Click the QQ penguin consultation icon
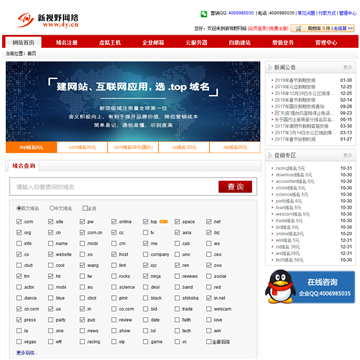Screen dimensions: 360x360 (x=281, y=287)
